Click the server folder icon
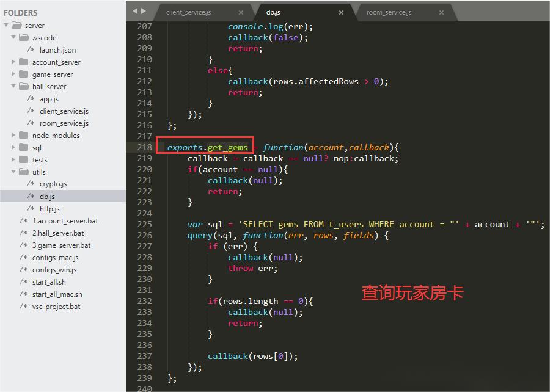Image resolution: width=550 pixels, height=392 pixels. (16, 25)
